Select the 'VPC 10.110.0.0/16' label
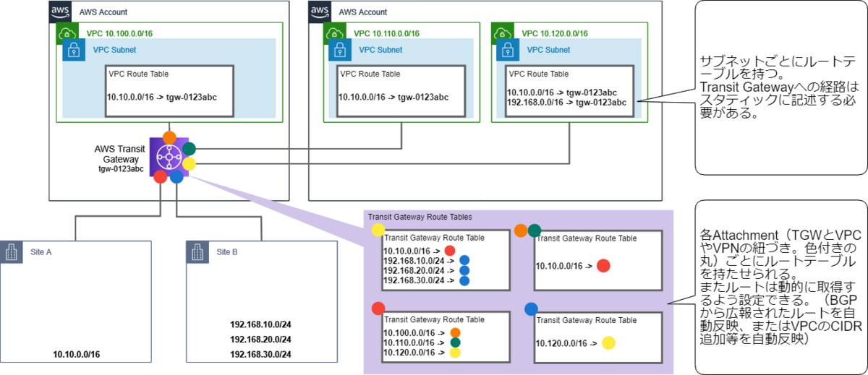 386,33
